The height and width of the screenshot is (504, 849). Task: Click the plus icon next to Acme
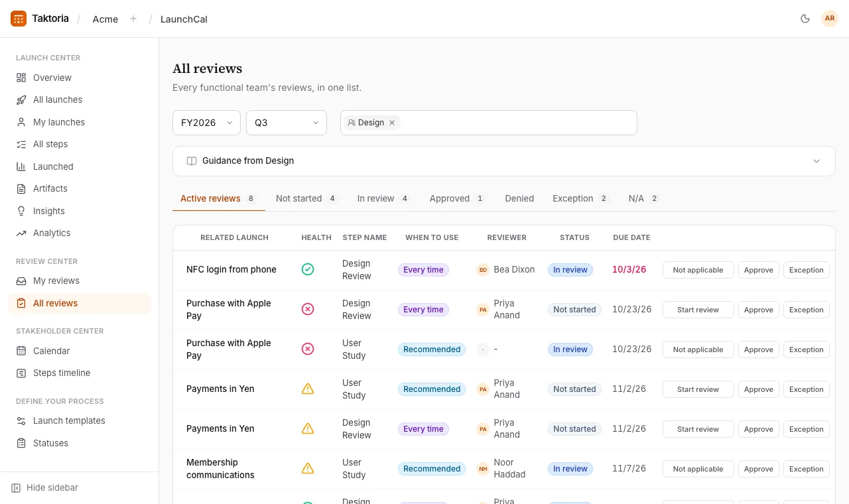pos(133,19)
